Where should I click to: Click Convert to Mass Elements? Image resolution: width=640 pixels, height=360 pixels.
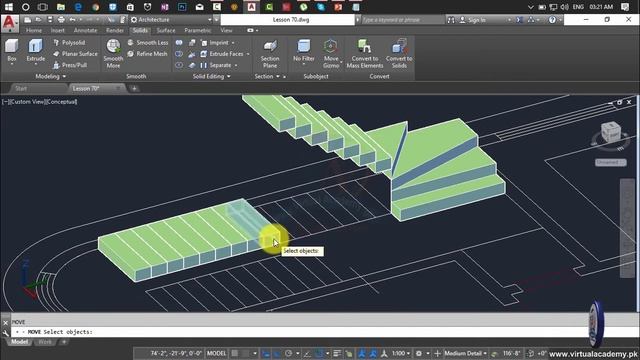[x=365, y=53]
